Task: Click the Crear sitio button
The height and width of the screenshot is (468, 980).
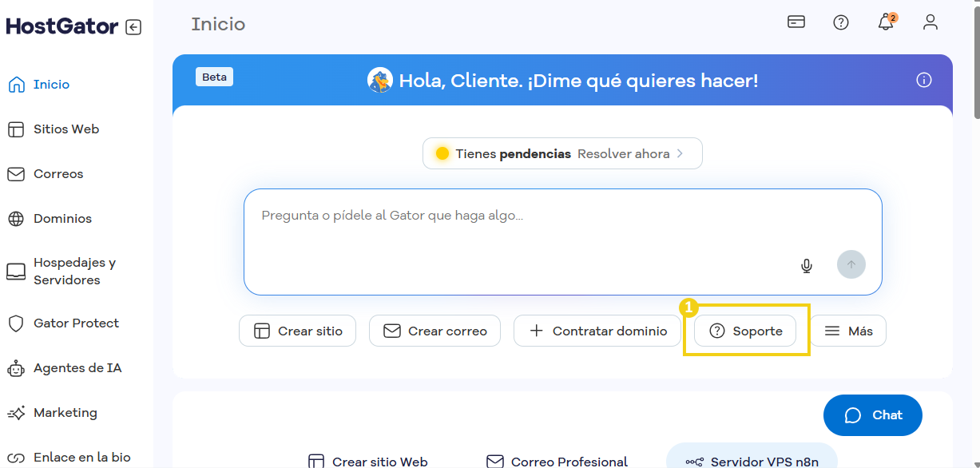Action: (x=298, y=331)
